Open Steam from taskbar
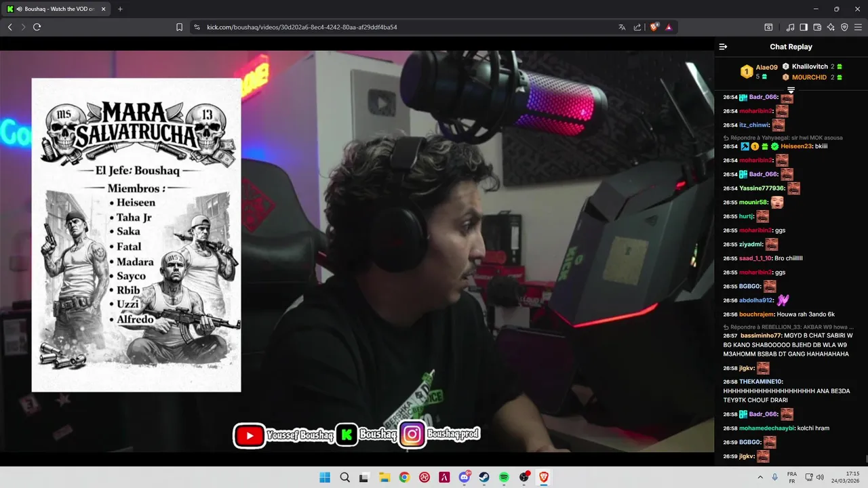This screenshot has height=488, width=868. [484, 477]
